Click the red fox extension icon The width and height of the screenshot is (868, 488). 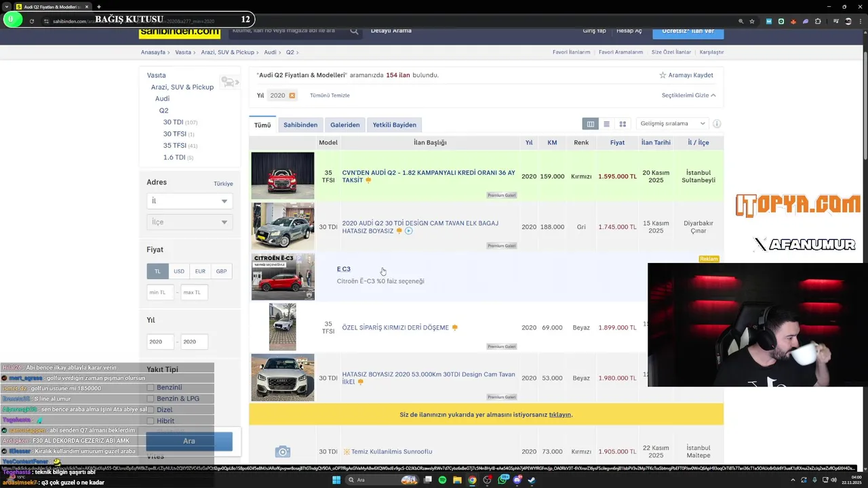(x=793, y=21)
